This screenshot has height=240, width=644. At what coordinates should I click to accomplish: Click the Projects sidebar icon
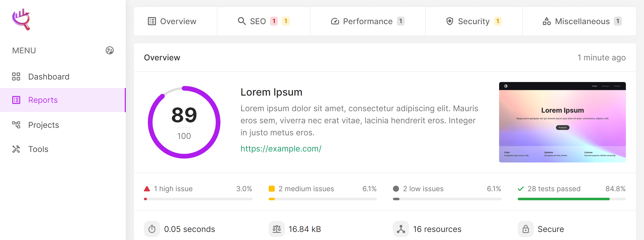(x=16, y=125)
